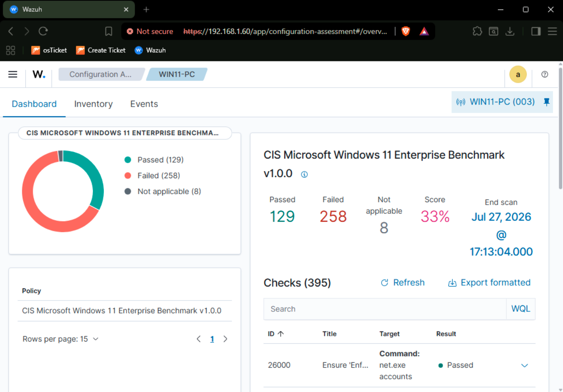Click the 33% score value
The height and width of the screenshot is (392, 563).
pos(435,216)
